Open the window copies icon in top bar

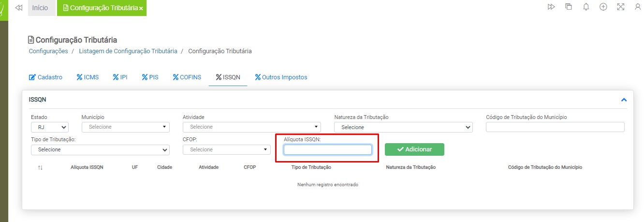click(x=568, y=7)
